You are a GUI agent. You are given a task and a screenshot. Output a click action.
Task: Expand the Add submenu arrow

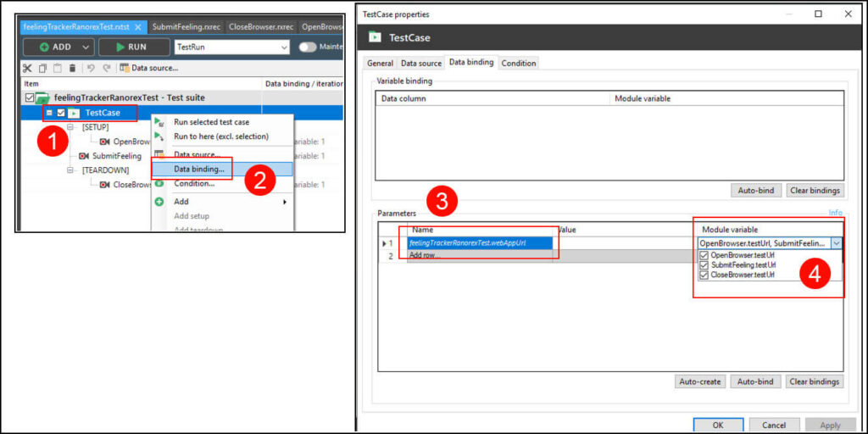[x=285, y=202]
